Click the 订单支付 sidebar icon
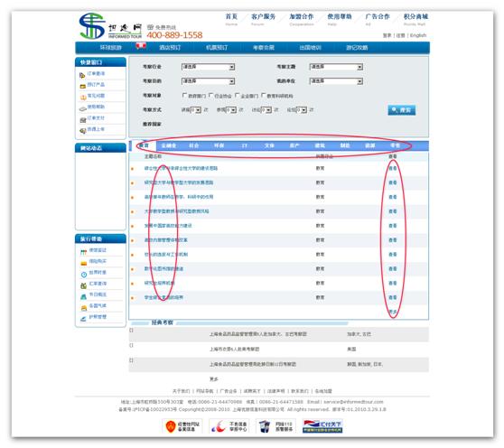 pos(82,120)
